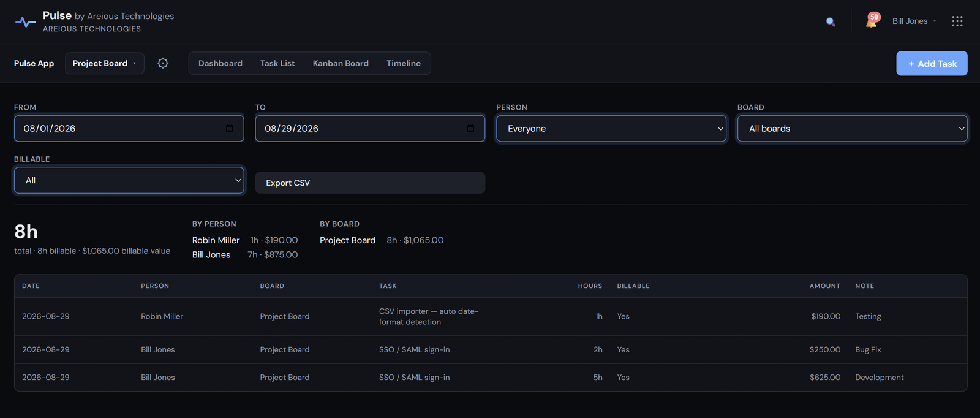Click the NOTE column header
Image resolution: width=980 pixels, height=418 pixels.
pyautogui.click(x=865, y=286)
